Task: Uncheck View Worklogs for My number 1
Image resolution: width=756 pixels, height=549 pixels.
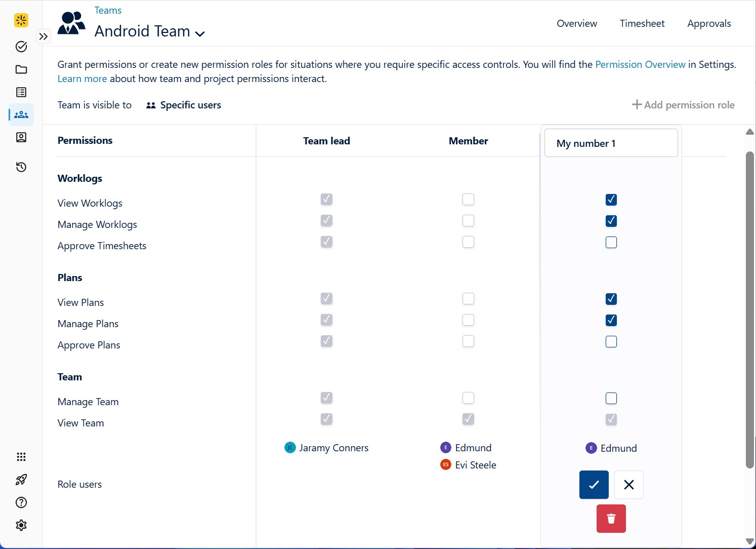Action: coord(611,200)
